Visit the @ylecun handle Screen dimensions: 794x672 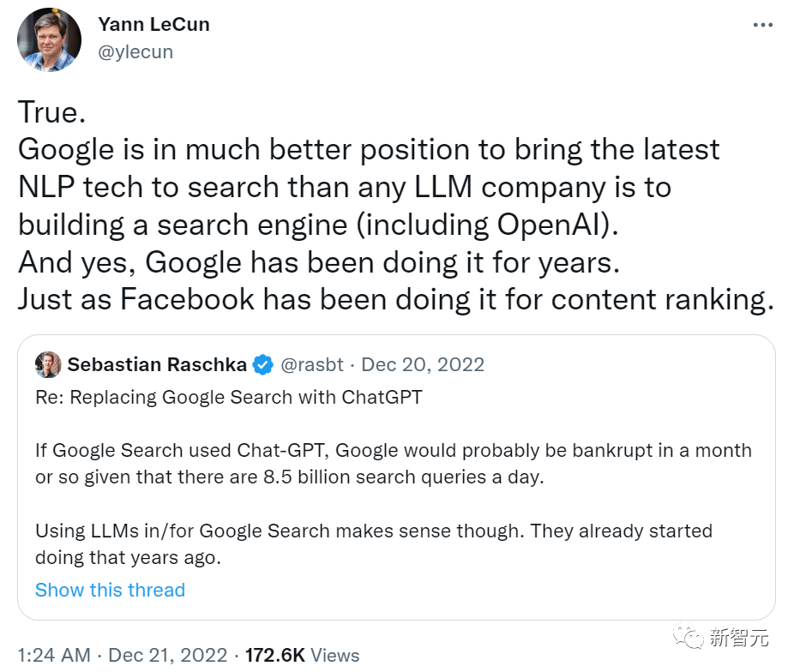pyautogui.click(x=135, y=51)
